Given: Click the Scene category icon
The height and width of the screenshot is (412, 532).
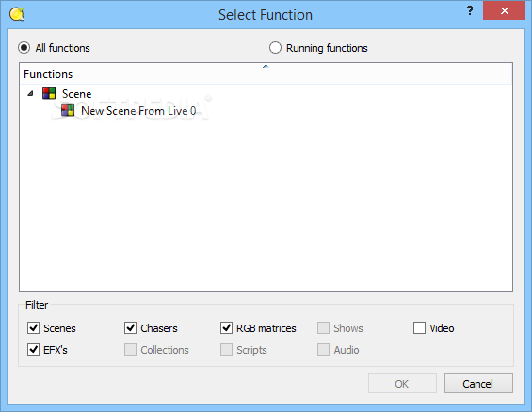Looking at the screenshot, I should click(x=49, y=93).
